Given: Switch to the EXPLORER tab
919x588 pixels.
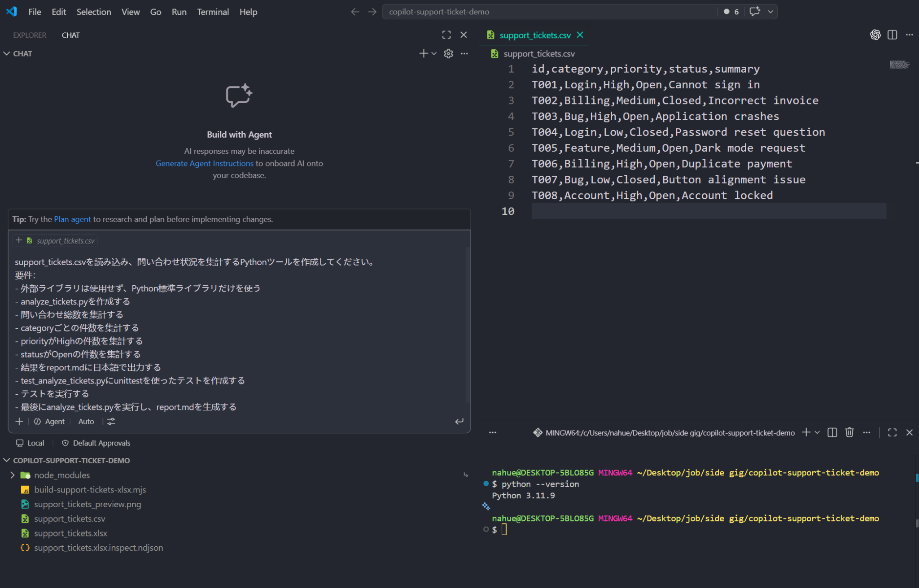Looking at the screenshot, I should 30,35.
